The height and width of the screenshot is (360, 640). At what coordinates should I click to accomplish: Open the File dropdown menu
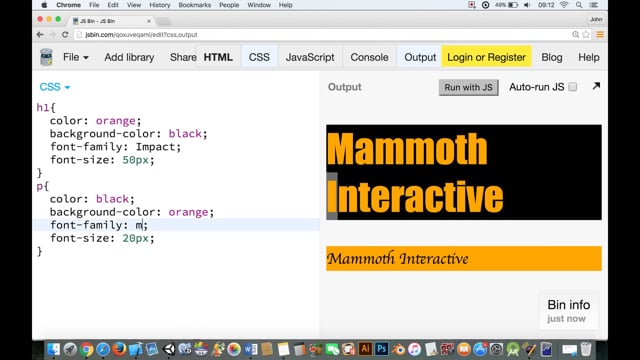76,57
